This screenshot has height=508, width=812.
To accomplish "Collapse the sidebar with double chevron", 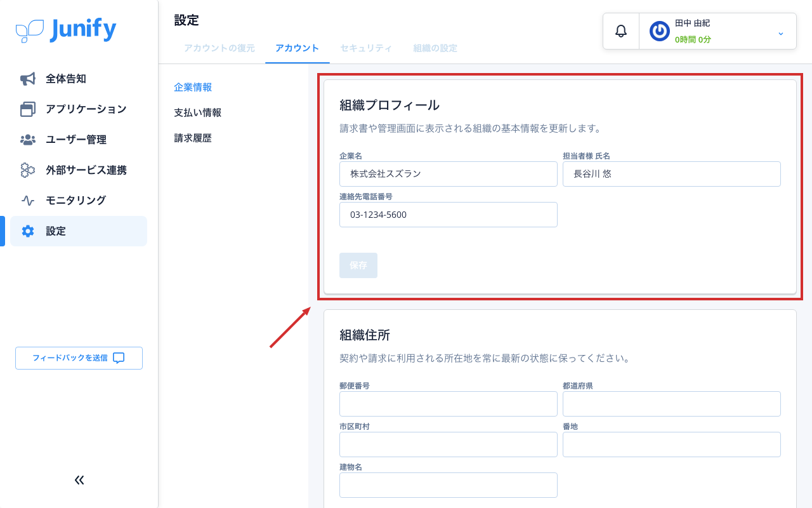I will click(79, 480).
